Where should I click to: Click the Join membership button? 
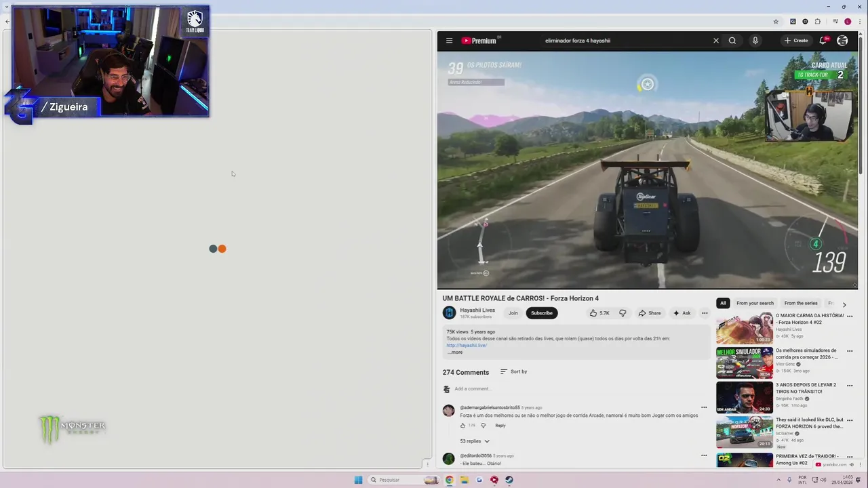pos(513,313)
